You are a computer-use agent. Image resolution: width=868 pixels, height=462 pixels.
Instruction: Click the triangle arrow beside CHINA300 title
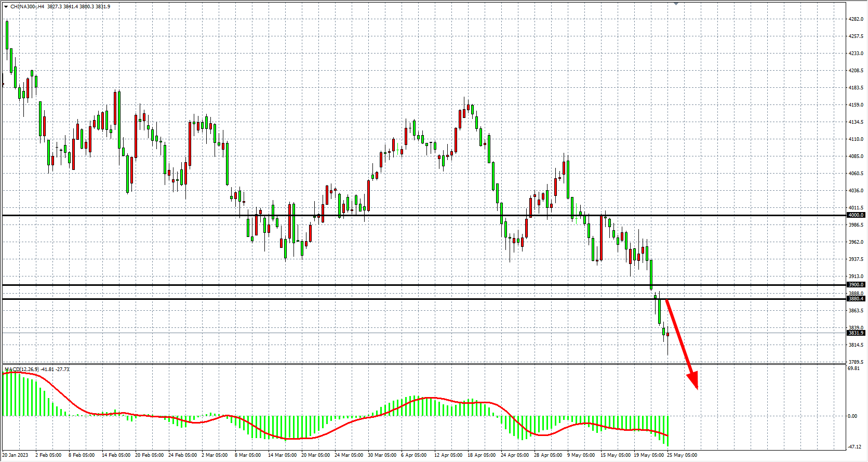(6, 7)
